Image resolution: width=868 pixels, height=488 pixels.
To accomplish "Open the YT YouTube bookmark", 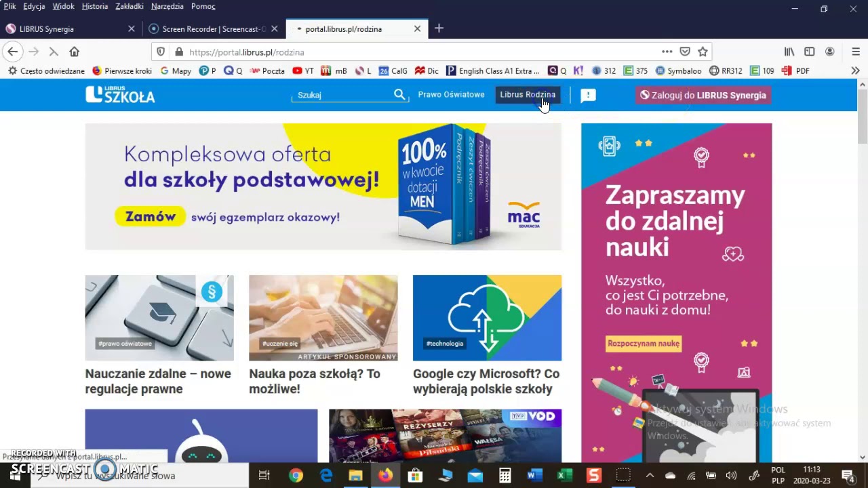I will [x=303, y=70].
